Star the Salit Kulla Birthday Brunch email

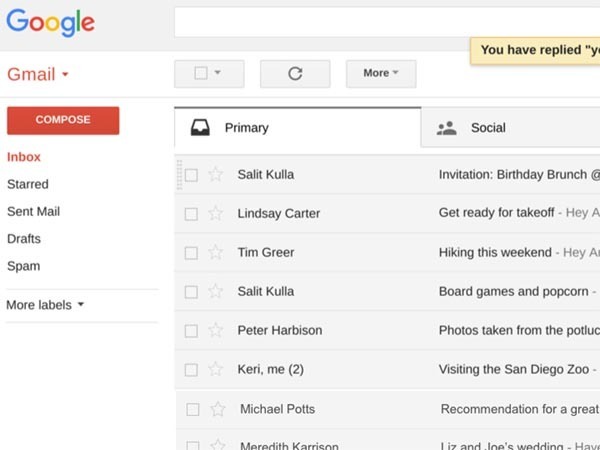pyautogui.click(x=215, y=174)
